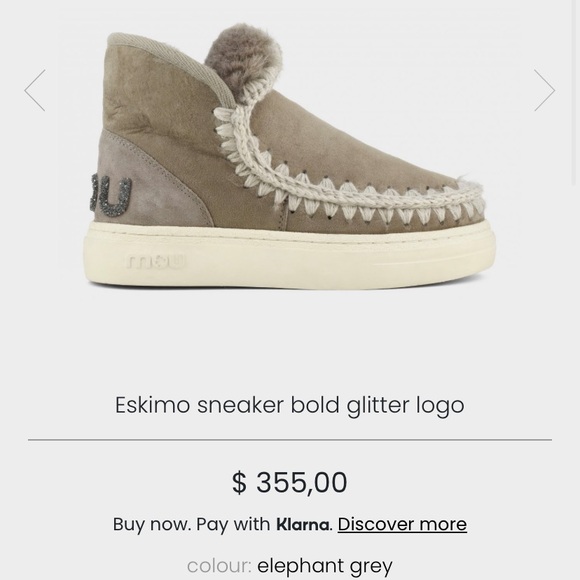Click the $ 355,00 price
Screen dimensions: 580x580
coord(290,482)
